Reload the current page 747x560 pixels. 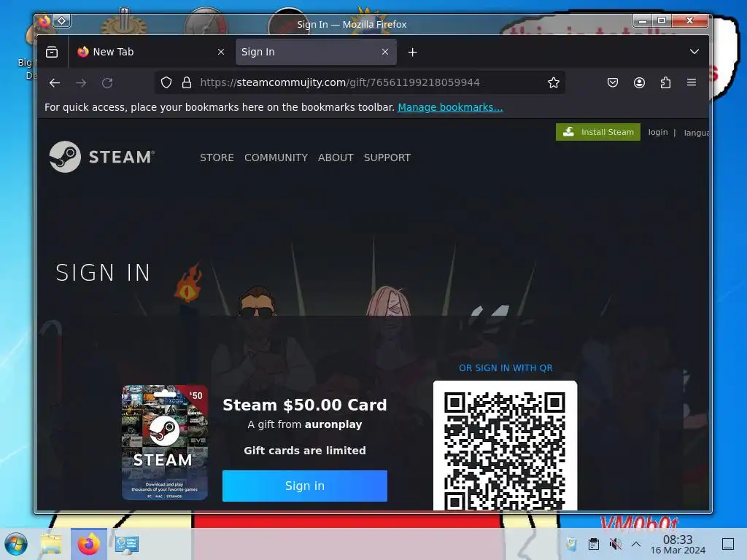tap(107, 83)
